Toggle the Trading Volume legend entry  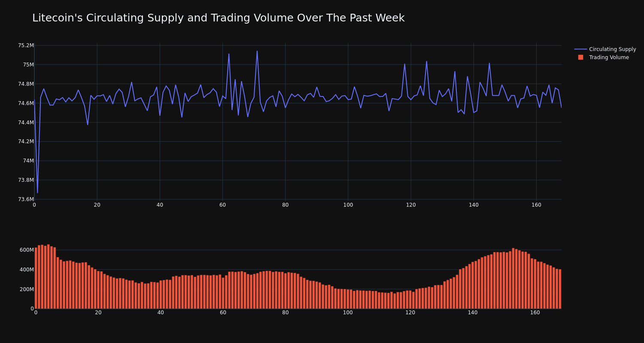coord(605,57)
